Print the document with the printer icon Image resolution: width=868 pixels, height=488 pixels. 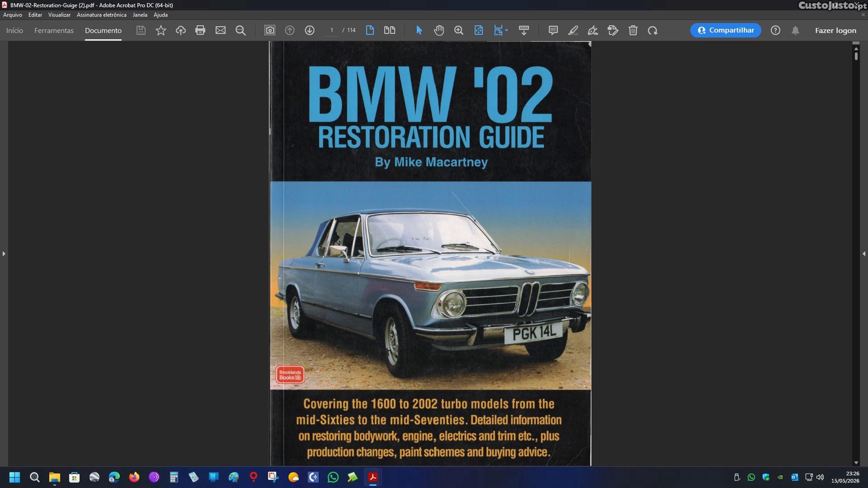[x=200, y=30]
